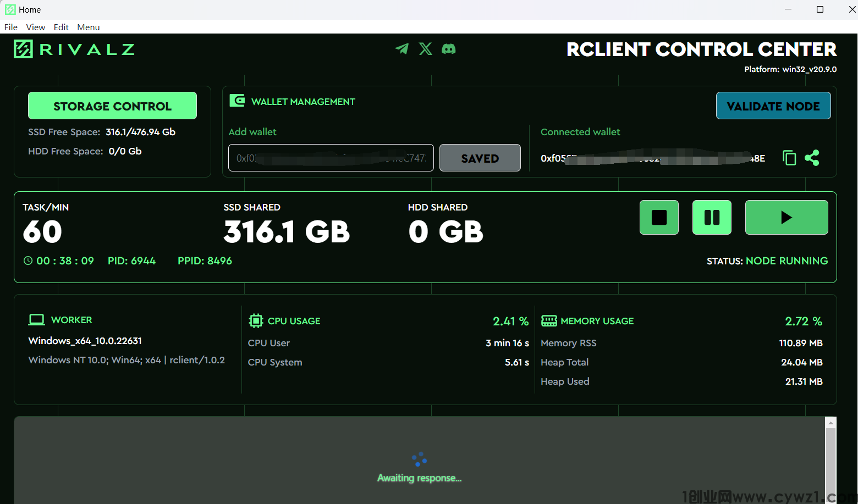
Task: Click the log panel scrollbar up arrow
Action: click(x=831, y=423)
